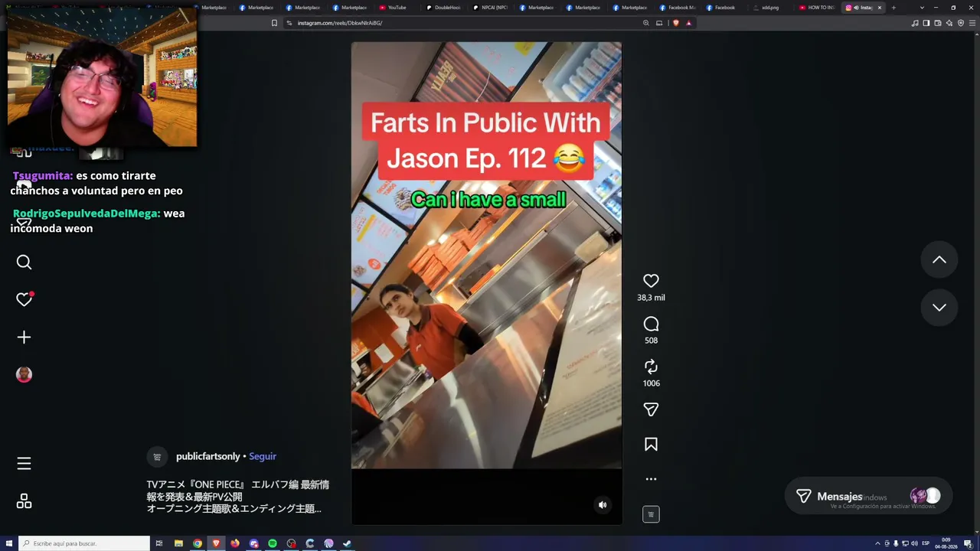This screenshot has height=551, width=980.
Task: Close the active Instagram tab
Action: 879,8
